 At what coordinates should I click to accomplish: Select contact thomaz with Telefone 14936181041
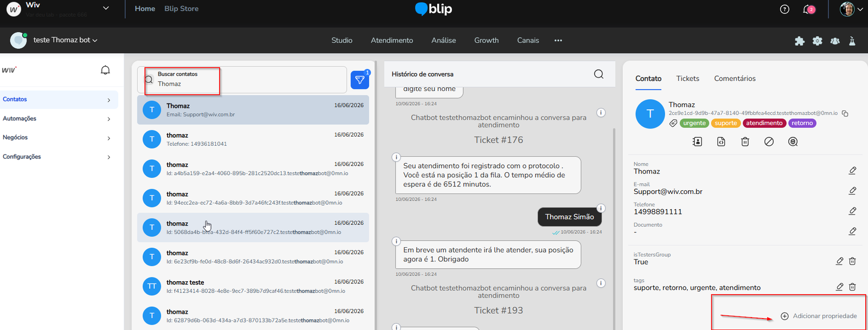pyautogui.click(x=253, y=139)
